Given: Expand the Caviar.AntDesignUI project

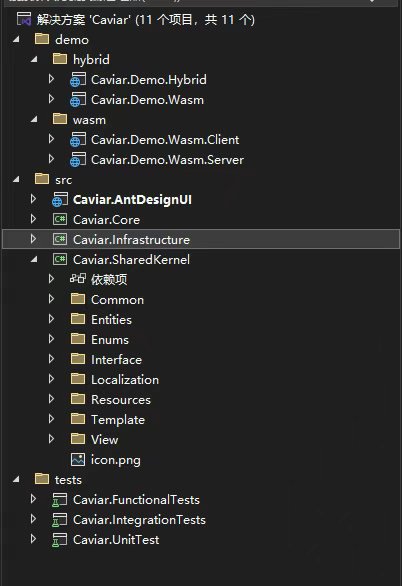Looking at the screenshot, I should [33, 198].
